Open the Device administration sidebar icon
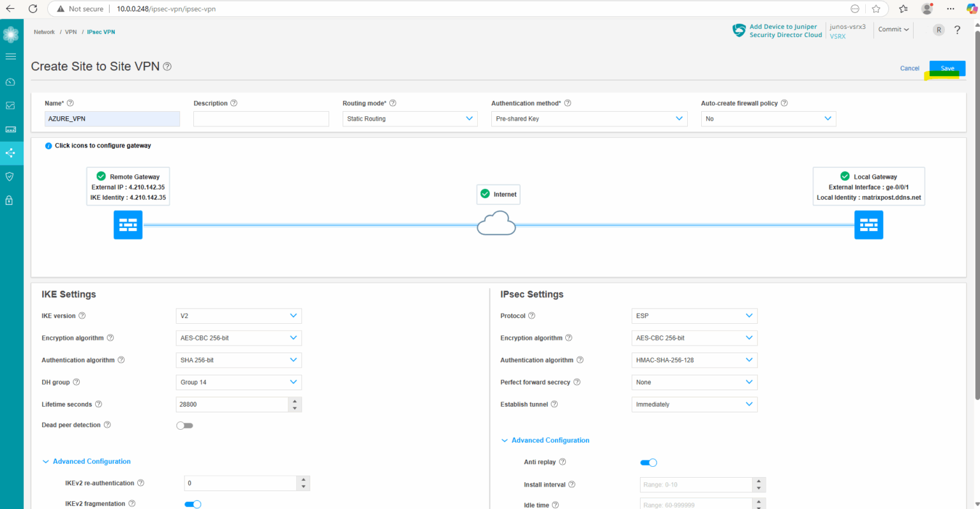980x509 pixels. 10,128
